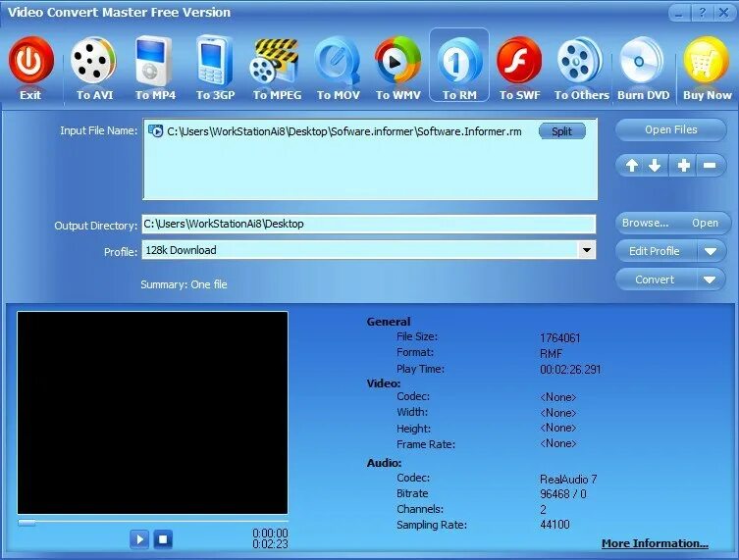Click the bitrate value 96468 / 0
739x560 pixels.
562,494
